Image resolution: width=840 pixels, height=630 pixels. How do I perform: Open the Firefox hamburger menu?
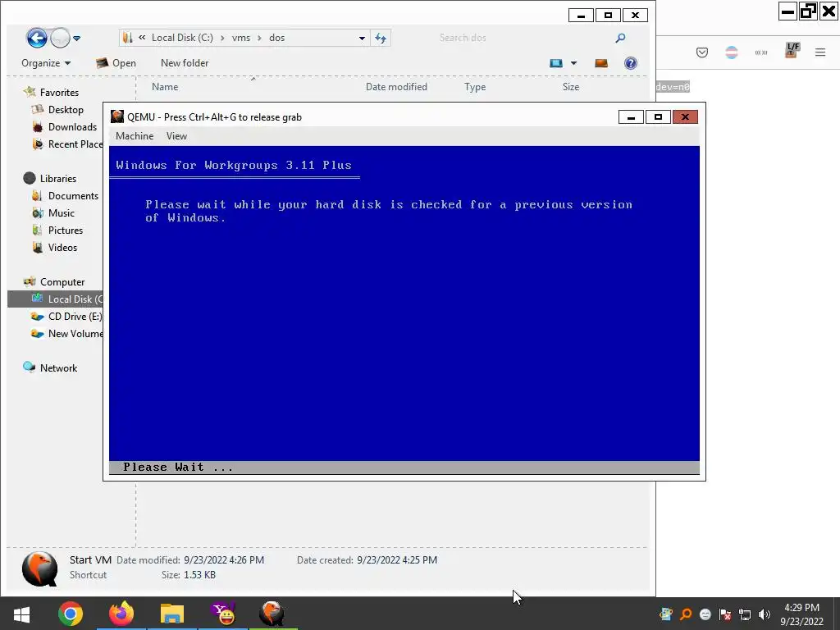[820, 52]
